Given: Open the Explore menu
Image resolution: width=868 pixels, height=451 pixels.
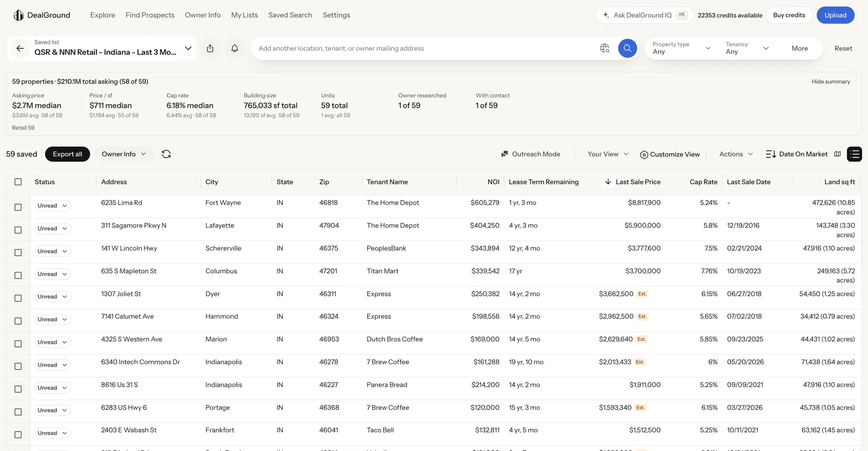Looking at the screenshot, I should 103,15.
